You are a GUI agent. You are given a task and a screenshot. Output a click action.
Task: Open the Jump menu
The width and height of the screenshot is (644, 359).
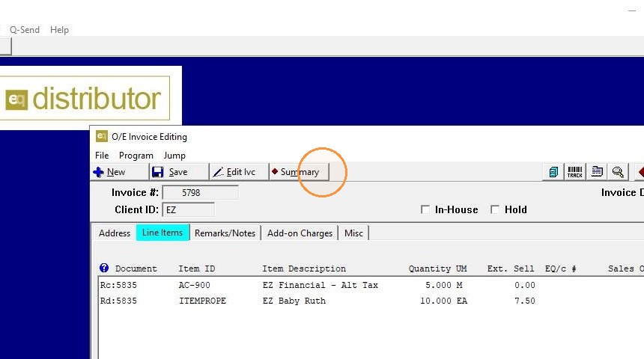(174, 156)
